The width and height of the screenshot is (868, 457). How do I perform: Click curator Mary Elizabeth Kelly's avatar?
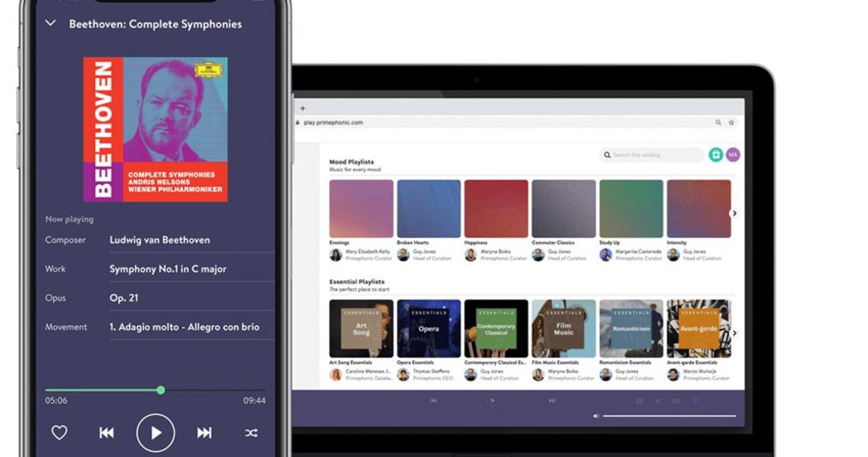[336, 255]
